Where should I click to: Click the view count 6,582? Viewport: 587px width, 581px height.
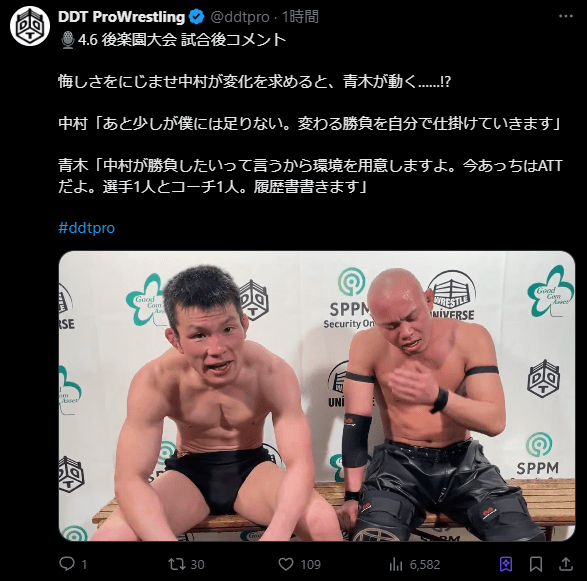425,565
